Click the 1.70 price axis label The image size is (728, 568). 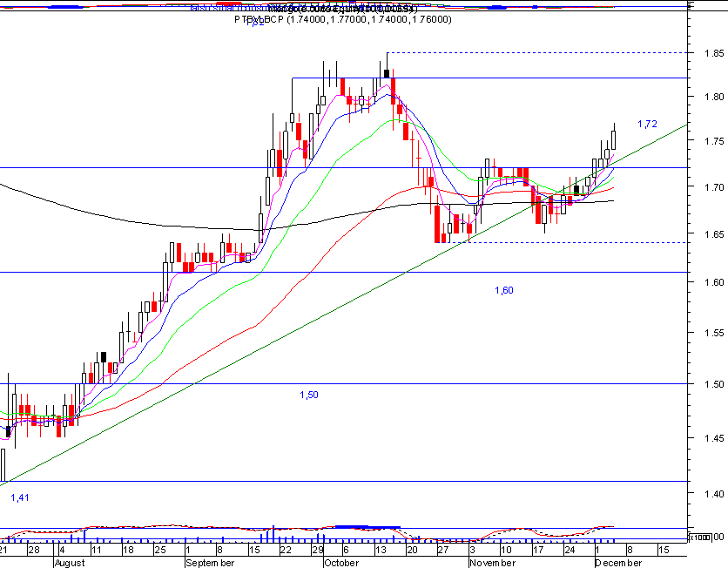tap(714, 187)
